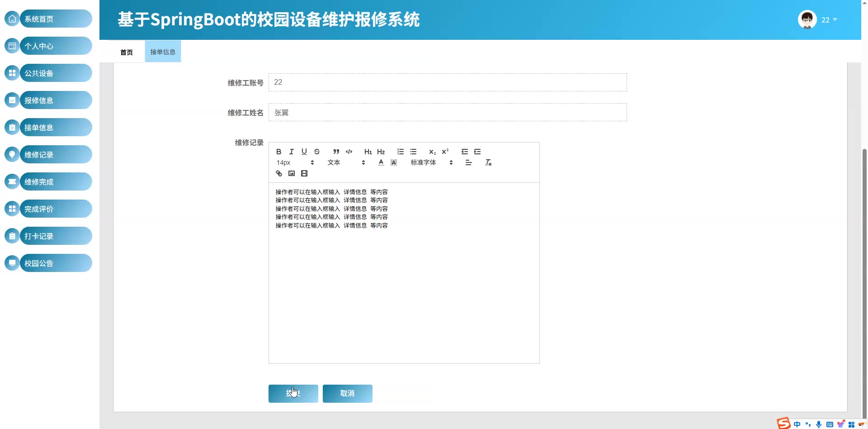
Task: Focus the 维修工账号 input field
Action: tap(448, 82)
